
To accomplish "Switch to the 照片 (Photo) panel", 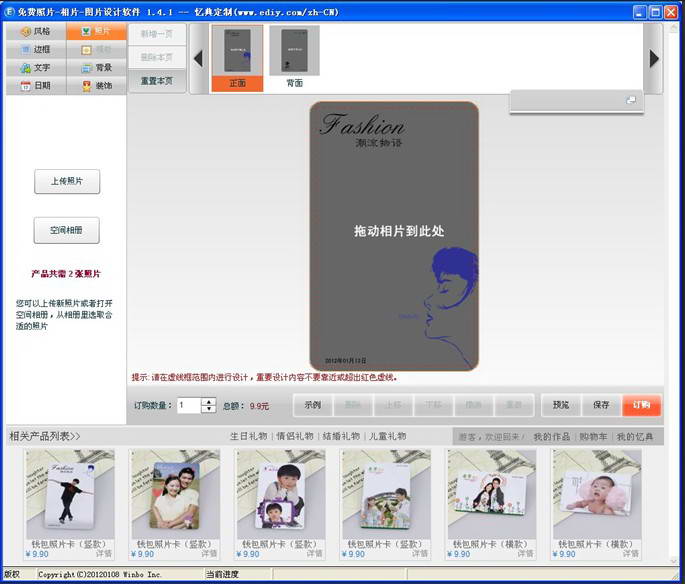I will pyautogui.click(x=96, y=32).
